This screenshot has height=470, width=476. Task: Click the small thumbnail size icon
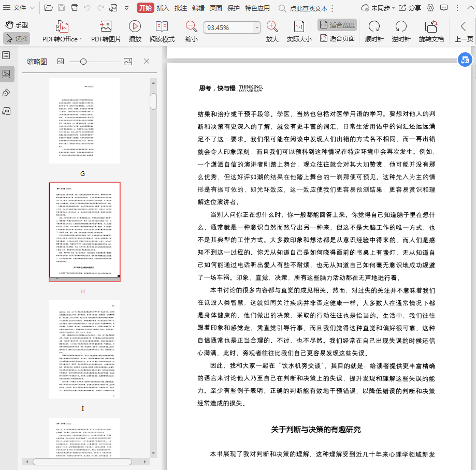61,62
